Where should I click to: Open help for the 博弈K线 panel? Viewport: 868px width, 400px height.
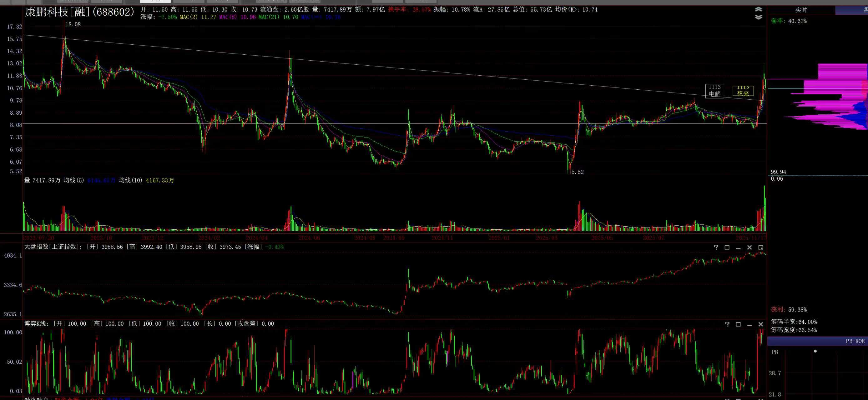tap(727, 324)
